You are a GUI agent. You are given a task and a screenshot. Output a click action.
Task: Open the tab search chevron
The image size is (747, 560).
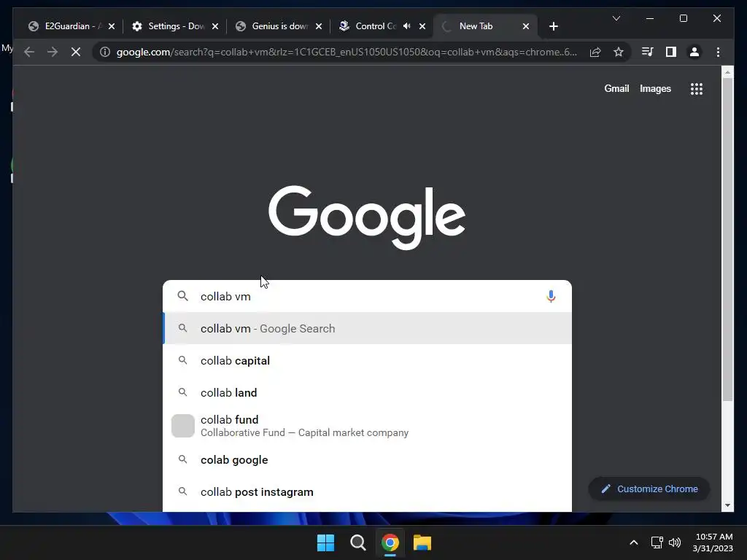(x=616, y=18)
